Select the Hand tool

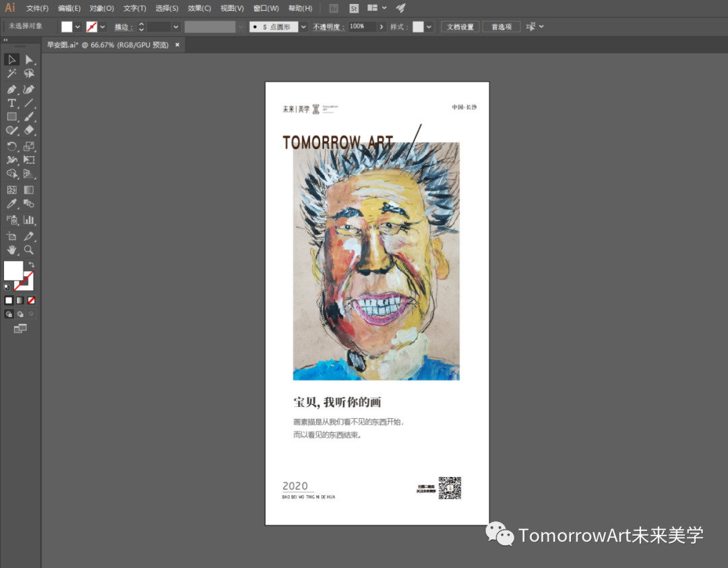click(11, 250)
